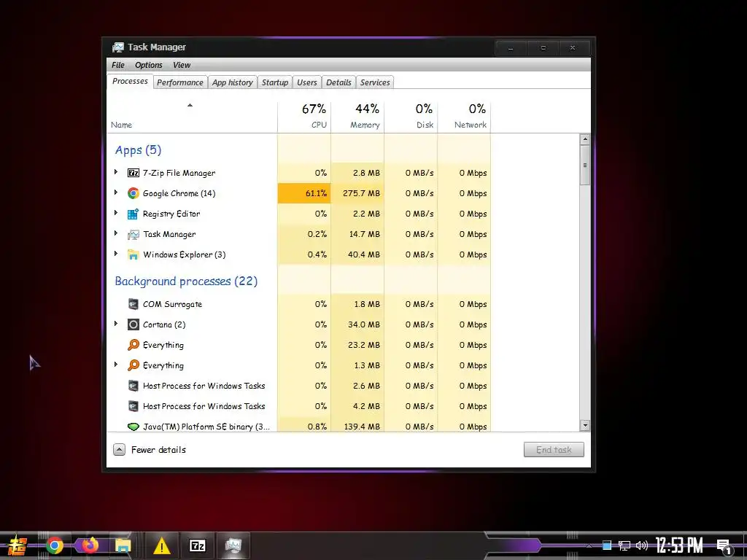747x560 pixels.
Task: Click the End task button
Action: (x=554, y=449)
